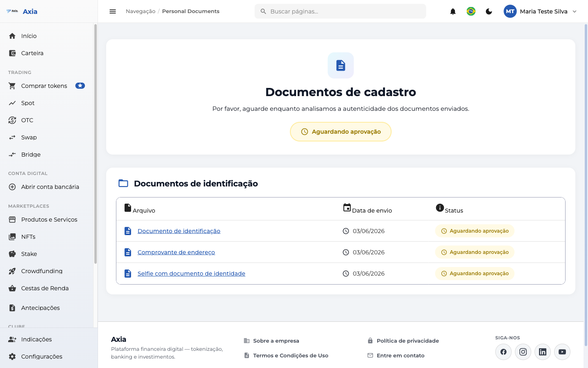
Task: Open Termos e Condições de Uso link
Action: [x=286, y=355]
